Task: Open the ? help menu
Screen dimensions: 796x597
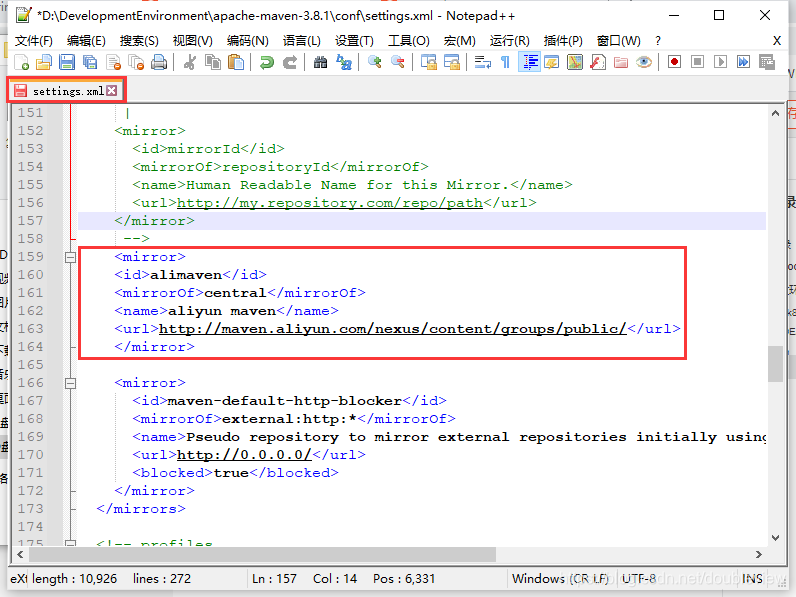Action: point(658,41)
